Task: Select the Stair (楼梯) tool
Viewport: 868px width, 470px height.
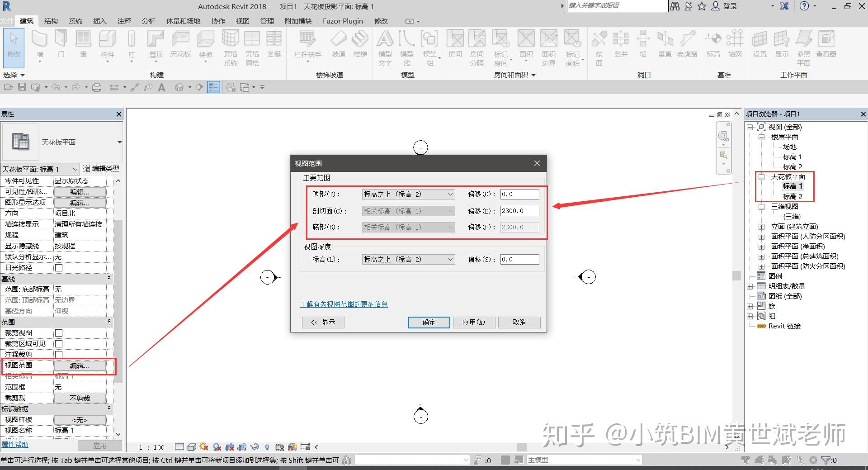Action: click(x=360, y=44)
